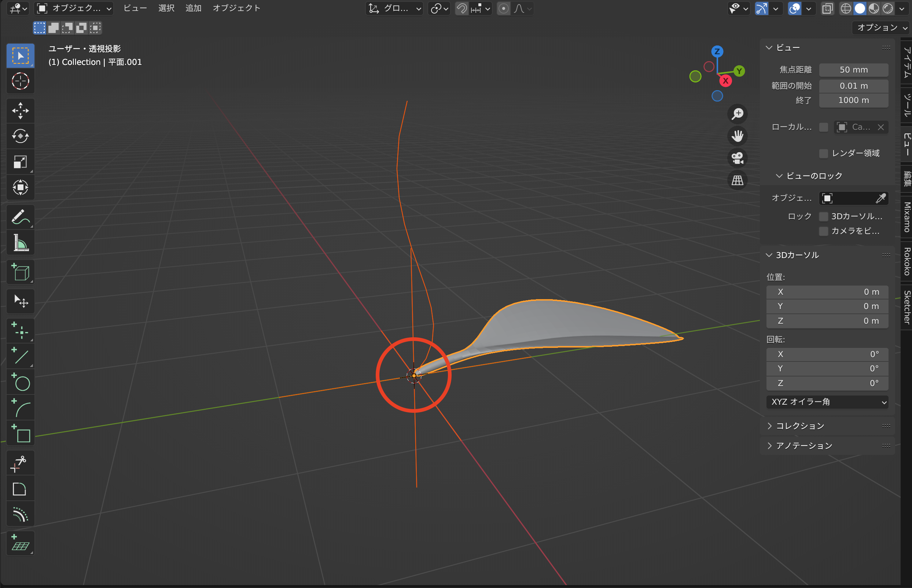
Task: Open the グローバル transform orientation dropdown
Action: click(x=394, y=8)
